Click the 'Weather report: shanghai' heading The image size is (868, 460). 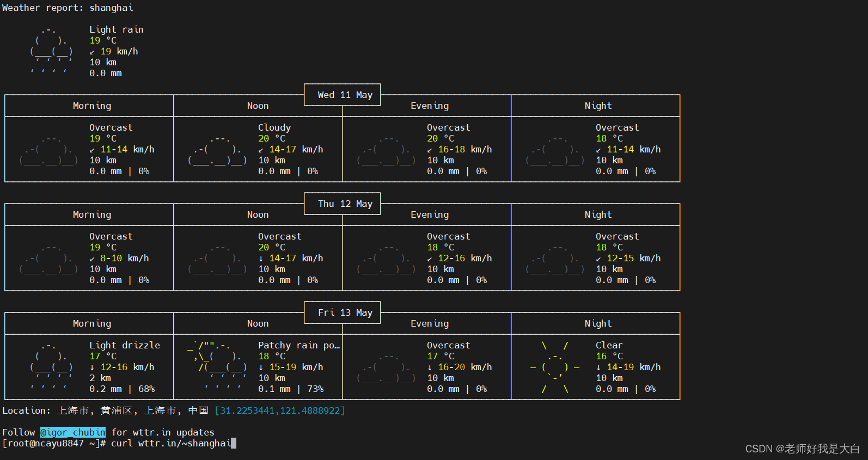point(68,8)
